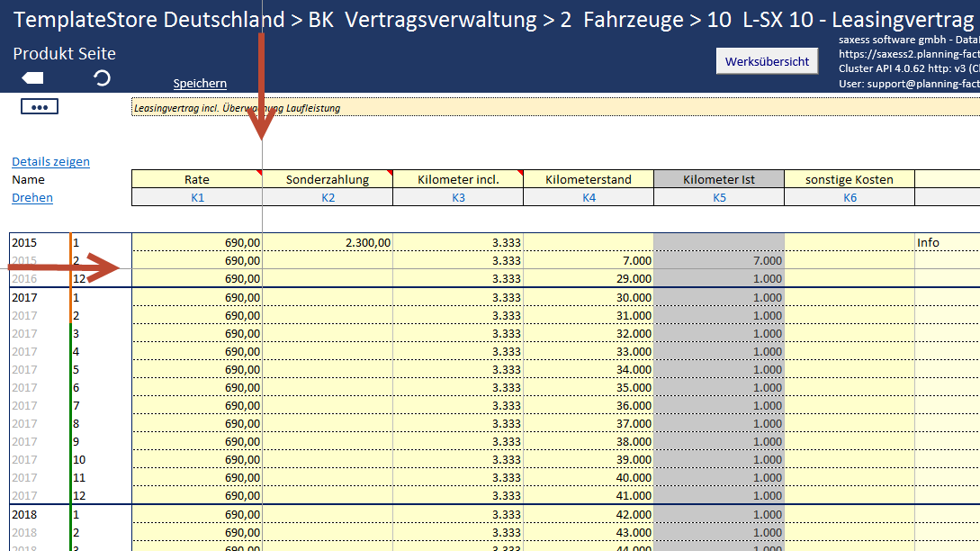Select the K5 column link
Screen dimensions: 980x551
click(x=719, y=197)
